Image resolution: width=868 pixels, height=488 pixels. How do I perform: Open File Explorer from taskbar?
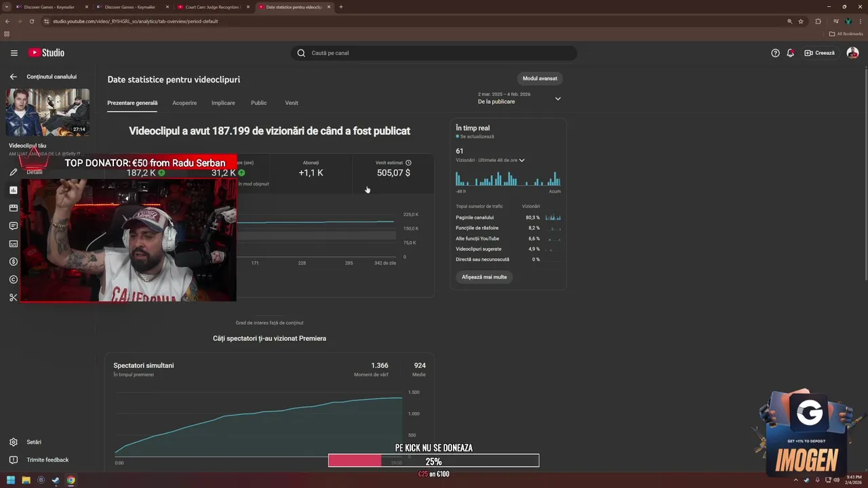click(26, 481)
